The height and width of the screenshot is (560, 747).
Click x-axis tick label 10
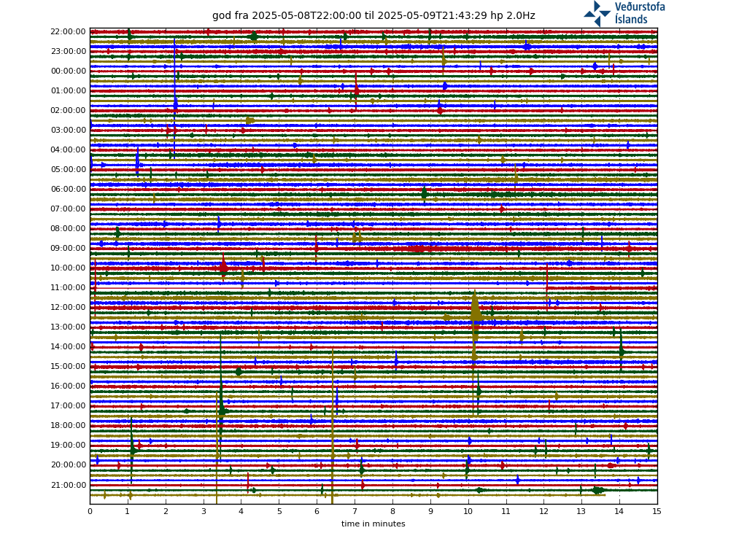coord(468,511)
